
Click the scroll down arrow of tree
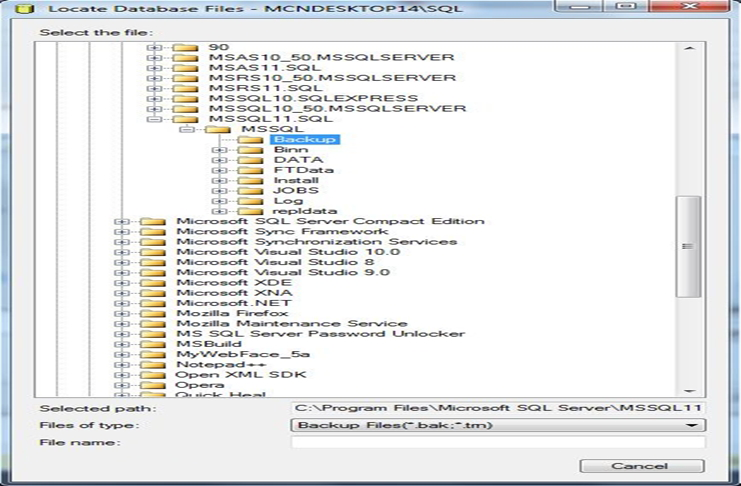(x=688, y=389)
